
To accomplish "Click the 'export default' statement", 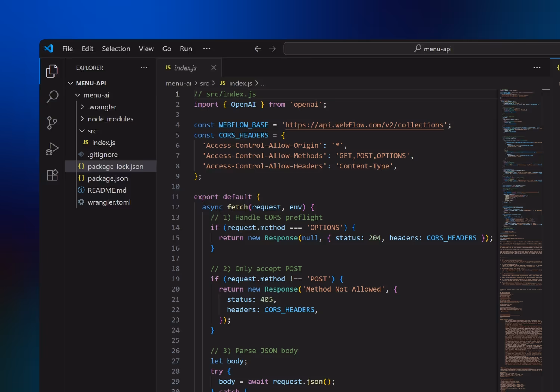I will pyautogui.click(x=223, y=197).
